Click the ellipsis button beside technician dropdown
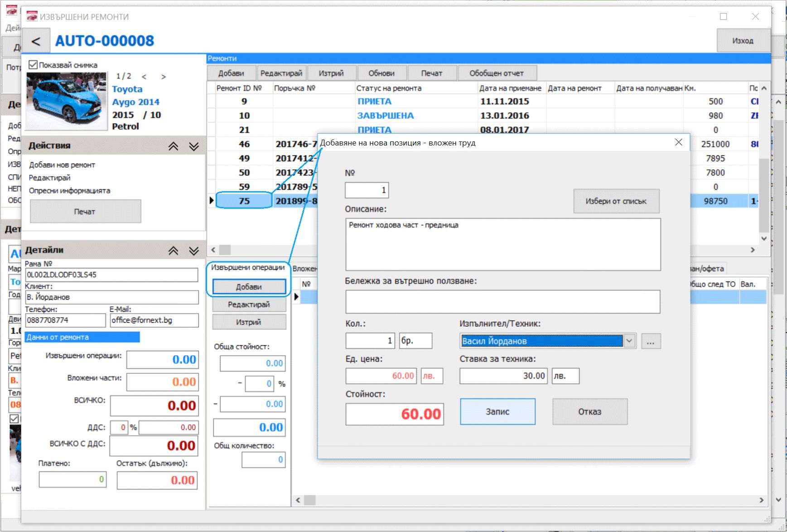The height and width of the screenshot is (532, 787). (650, 341)
